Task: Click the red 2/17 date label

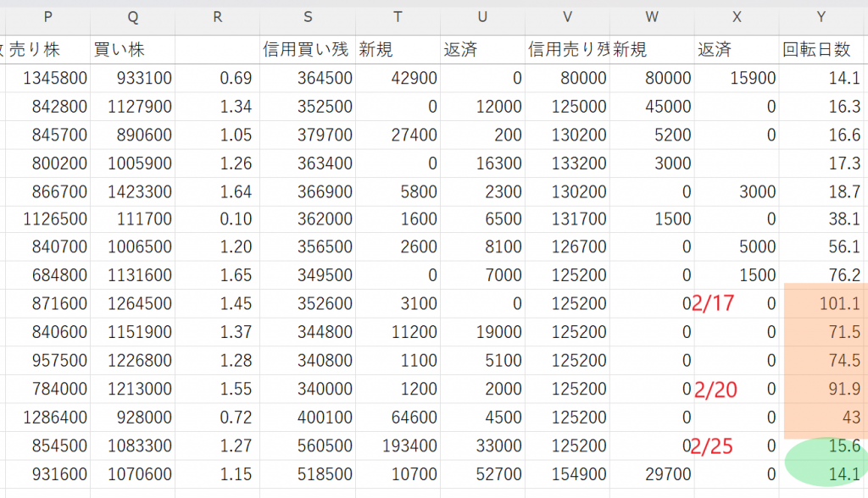Action: click(711, 304)
